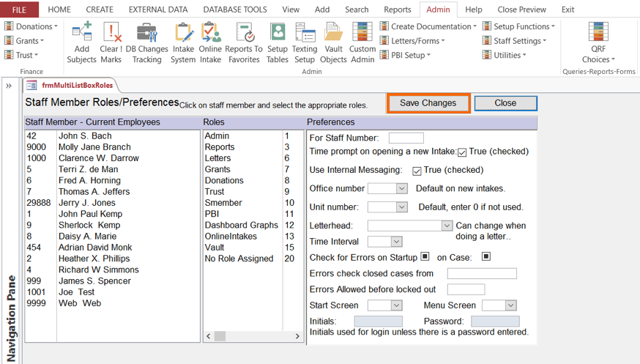640x364 pixels.
Task: Click the Custom Admin icon
Action: (x=362, y=42)
